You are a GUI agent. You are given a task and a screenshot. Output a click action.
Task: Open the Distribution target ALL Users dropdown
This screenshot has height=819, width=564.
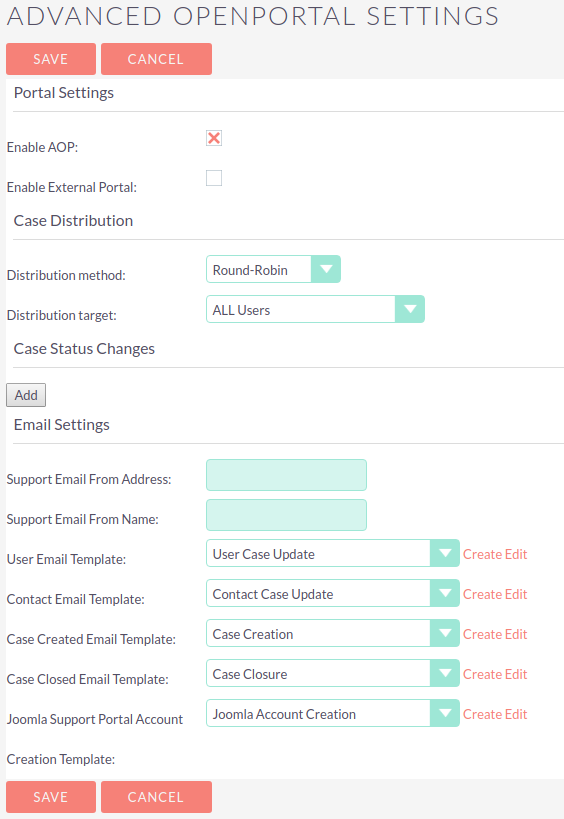point(315,309)
